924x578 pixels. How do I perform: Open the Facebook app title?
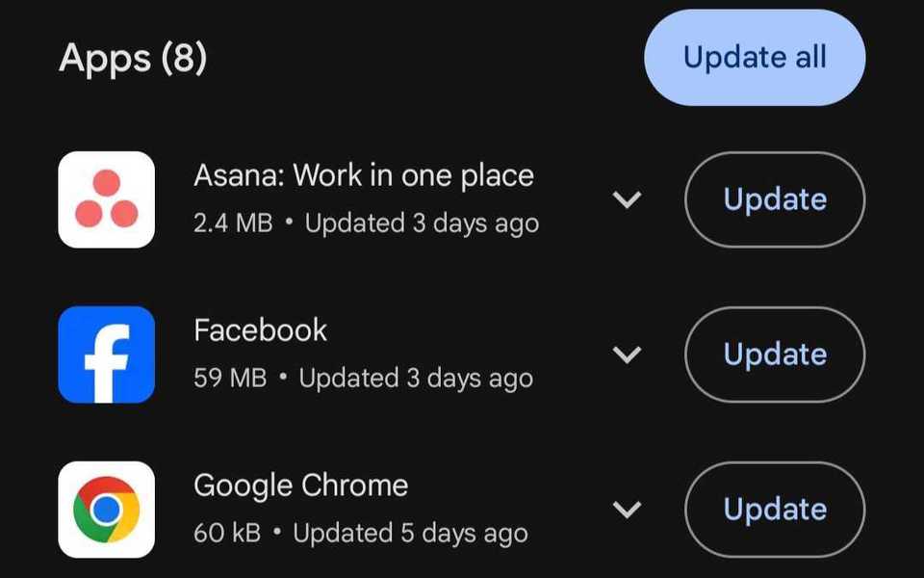[x=261, y=331]
